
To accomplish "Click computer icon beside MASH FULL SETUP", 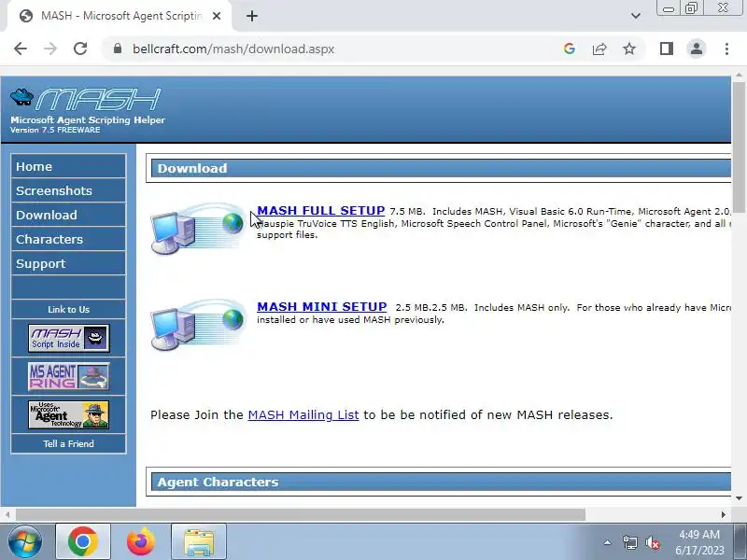I will pyautogui.click(x=197, y=229).
